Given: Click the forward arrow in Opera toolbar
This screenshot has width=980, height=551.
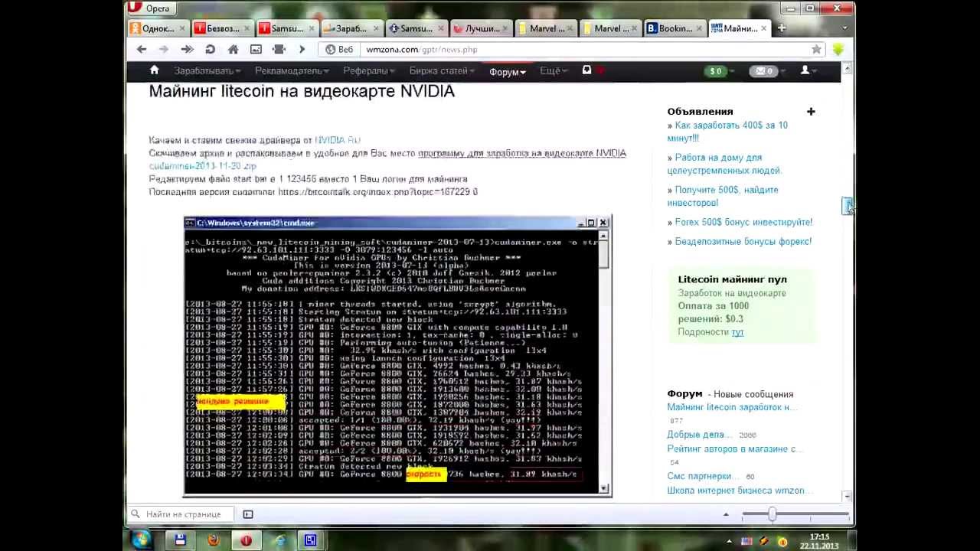Looking at the screenshot, I should pyautogui.click(x=163, y=49).
